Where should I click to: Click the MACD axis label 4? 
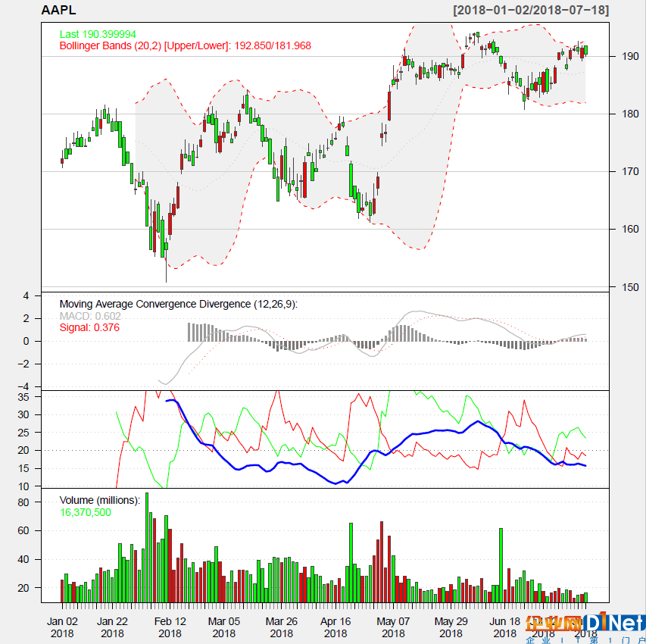click(x=27, y=295)
